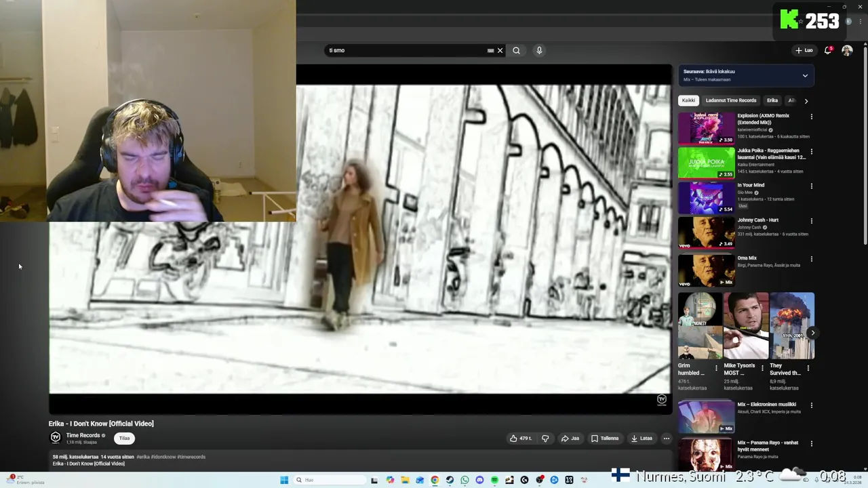Click the #erika hashtag

[x=143, y=457]
